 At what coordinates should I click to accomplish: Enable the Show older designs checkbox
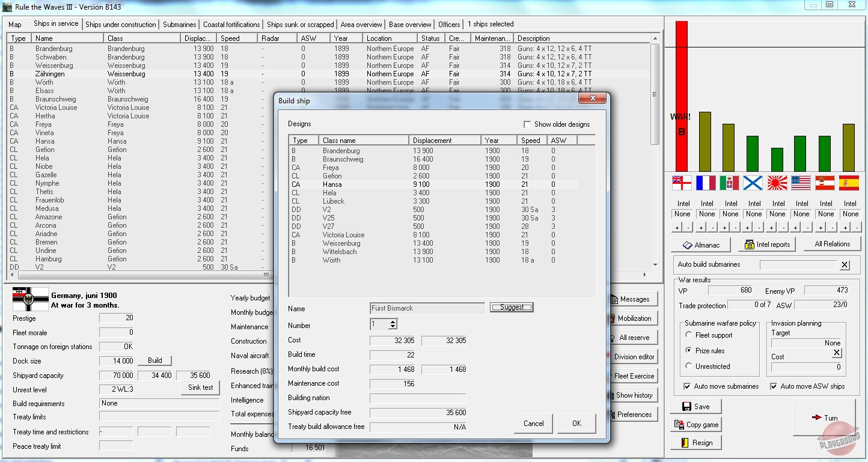[x=527, y=124]
